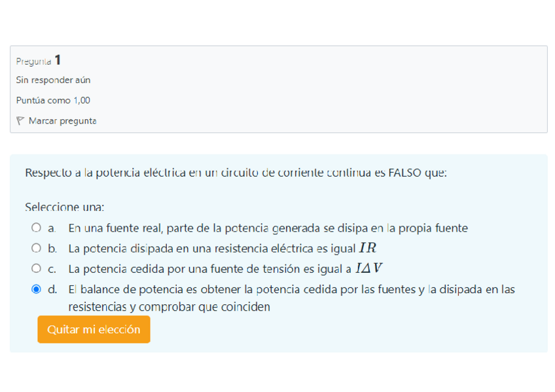Click answer text starting 'En una fuente real'

pos(268,228)
